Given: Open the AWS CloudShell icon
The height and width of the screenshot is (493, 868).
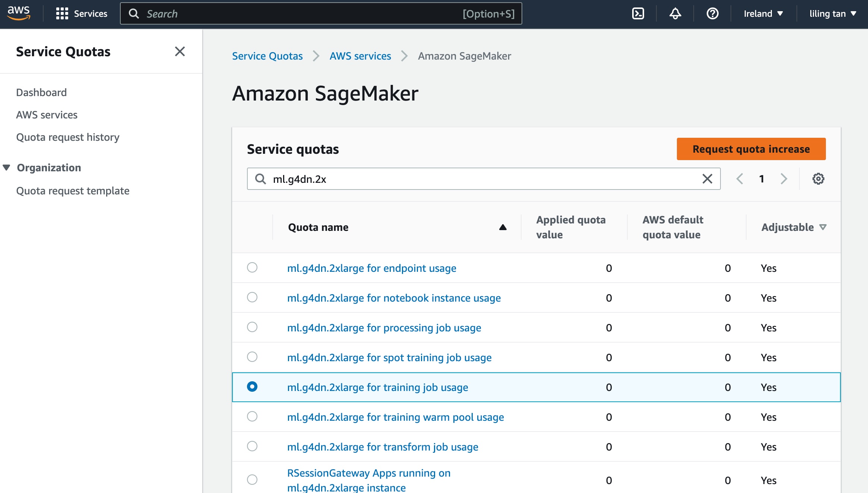Looking at the screenshot, I should point(638,14).
